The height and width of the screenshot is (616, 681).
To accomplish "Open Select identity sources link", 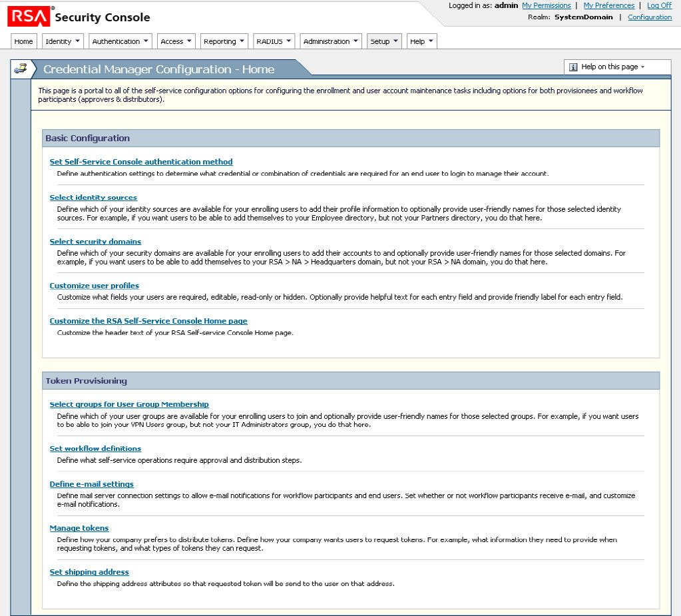I will pyautogui.click(x=93, y=197).
